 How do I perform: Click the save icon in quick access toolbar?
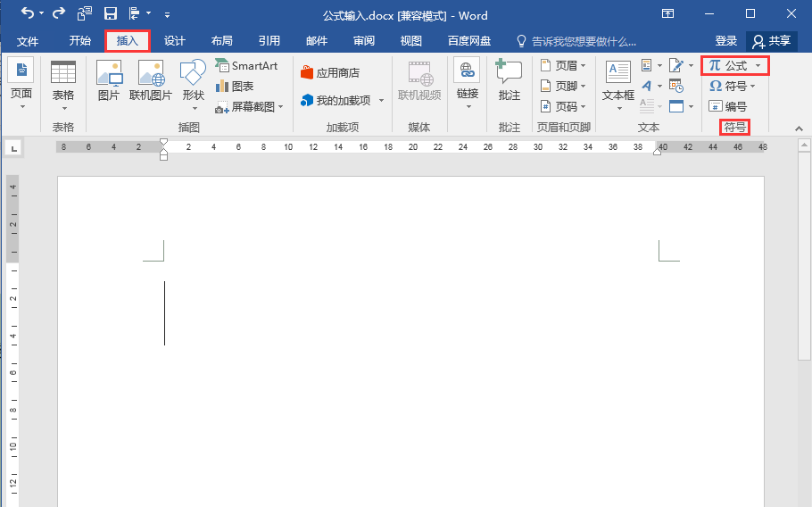pyautogui.click(x=111, y=14)
